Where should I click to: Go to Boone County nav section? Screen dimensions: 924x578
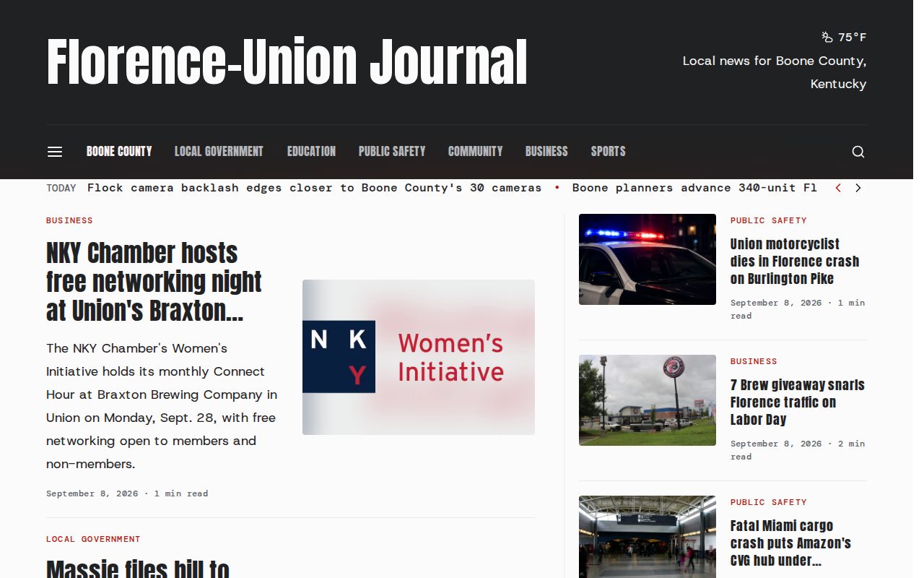click(119, 152)
